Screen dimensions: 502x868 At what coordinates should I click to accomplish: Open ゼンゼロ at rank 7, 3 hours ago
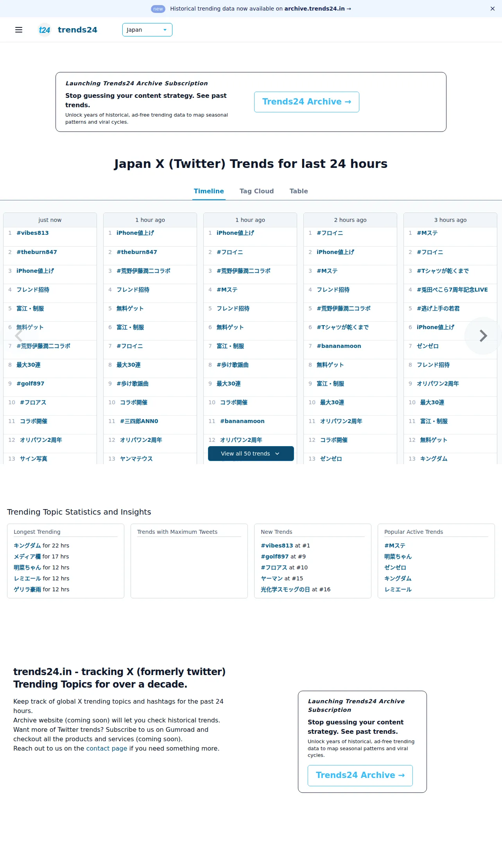point(428,346)
